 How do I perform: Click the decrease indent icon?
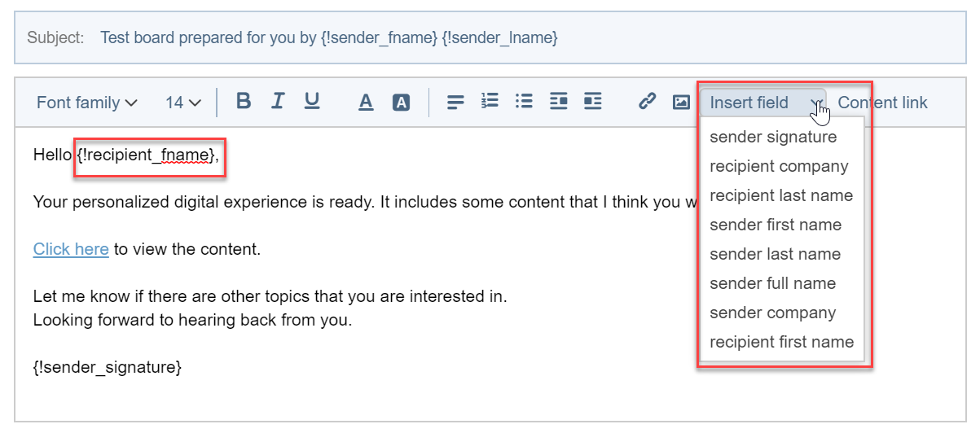(x=558, y=102)
